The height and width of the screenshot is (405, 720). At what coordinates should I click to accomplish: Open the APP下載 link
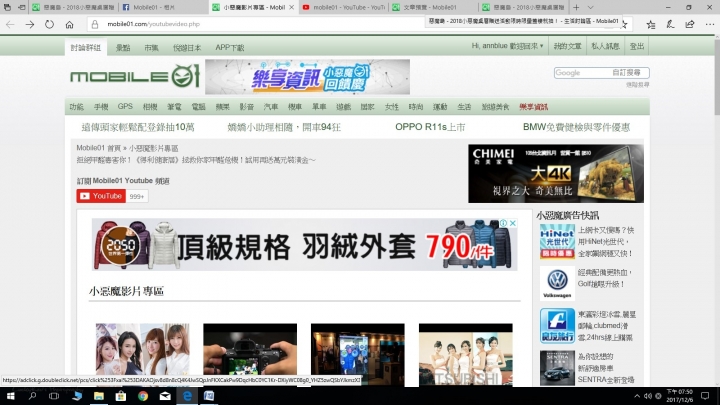click(230, 47)
